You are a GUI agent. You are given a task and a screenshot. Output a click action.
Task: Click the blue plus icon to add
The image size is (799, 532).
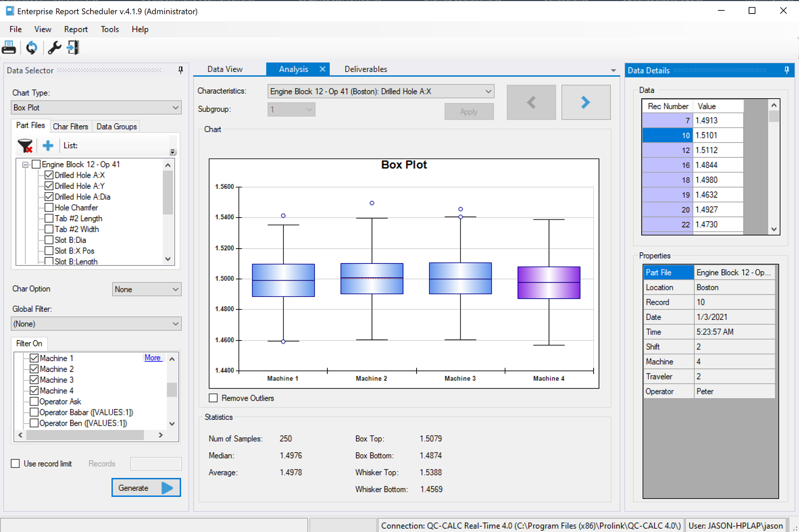[47, 146]
